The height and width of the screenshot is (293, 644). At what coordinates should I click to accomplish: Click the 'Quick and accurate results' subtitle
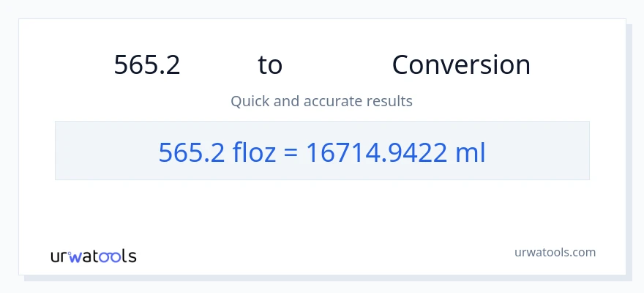(x=321, y=101)
